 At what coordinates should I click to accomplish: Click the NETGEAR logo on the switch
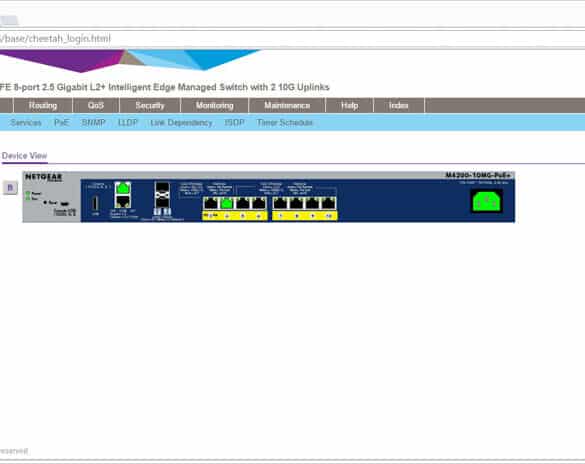click(44, 177)
